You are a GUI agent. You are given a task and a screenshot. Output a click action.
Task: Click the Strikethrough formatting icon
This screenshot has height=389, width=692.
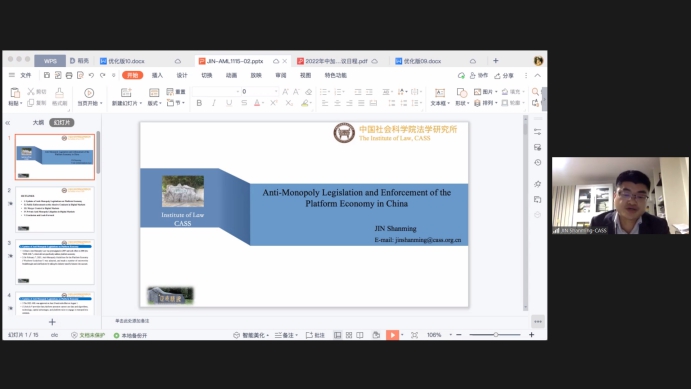pyautogui.click(x=244, y=103)
